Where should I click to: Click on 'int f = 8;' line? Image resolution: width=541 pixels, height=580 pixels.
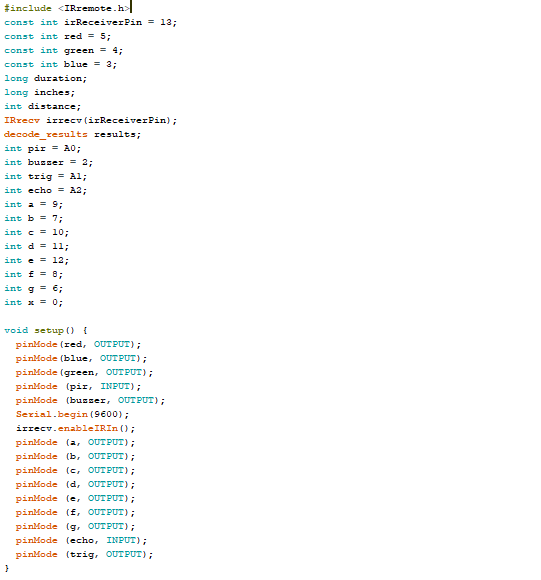[34, 274]
